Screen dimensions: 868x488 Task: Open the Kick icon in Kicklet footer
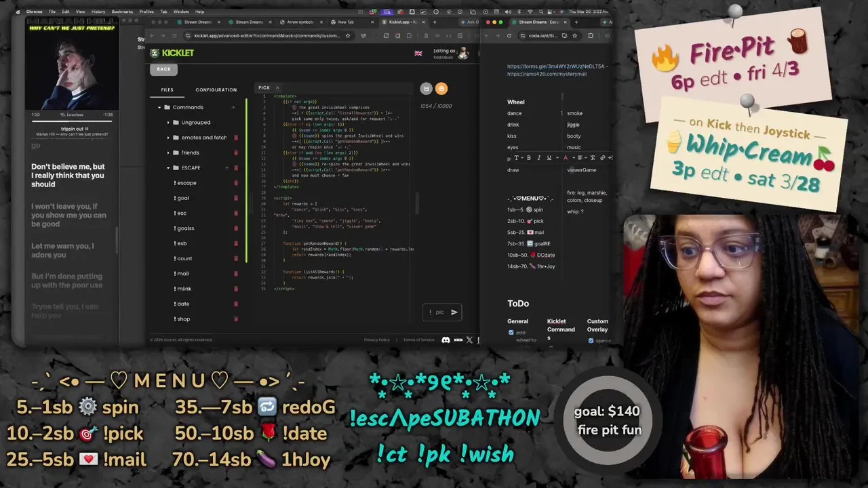tap(458, 340)
